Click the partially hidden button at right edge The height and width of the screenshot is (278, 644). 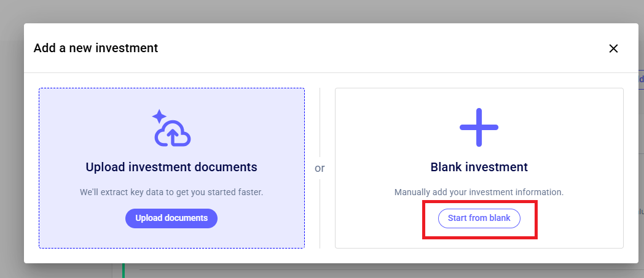(641, 79)
